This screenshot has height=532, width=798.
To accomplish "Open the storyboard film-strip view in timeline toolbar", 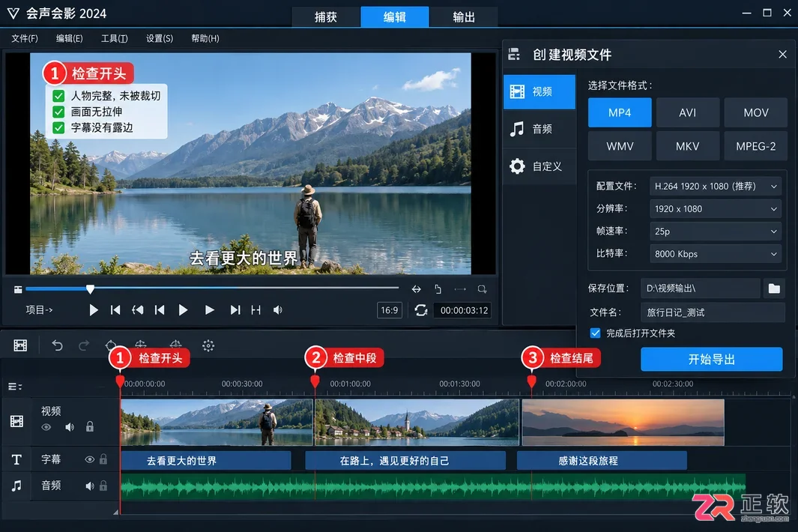I will point(20,345).
